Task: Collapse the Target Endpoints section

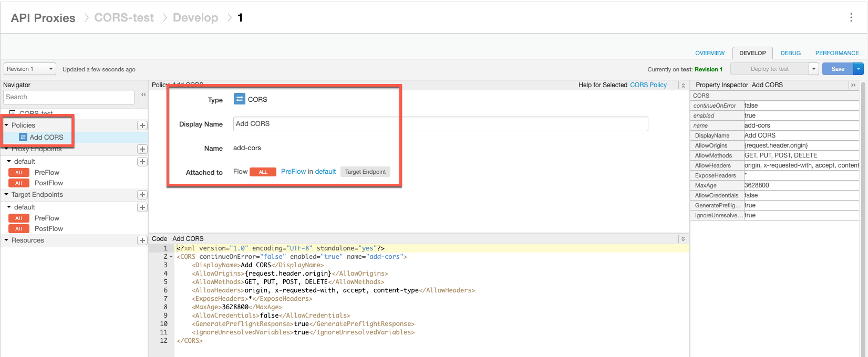Action: tap(6, 194)
